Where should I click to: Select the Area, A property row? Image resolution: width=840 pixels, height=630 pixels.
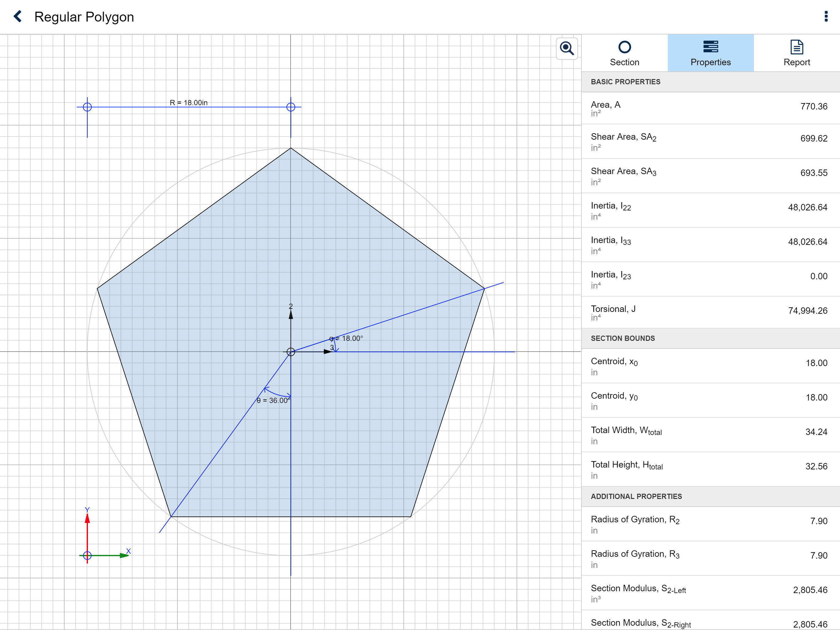pyautogui.click(x=710, y=108)
